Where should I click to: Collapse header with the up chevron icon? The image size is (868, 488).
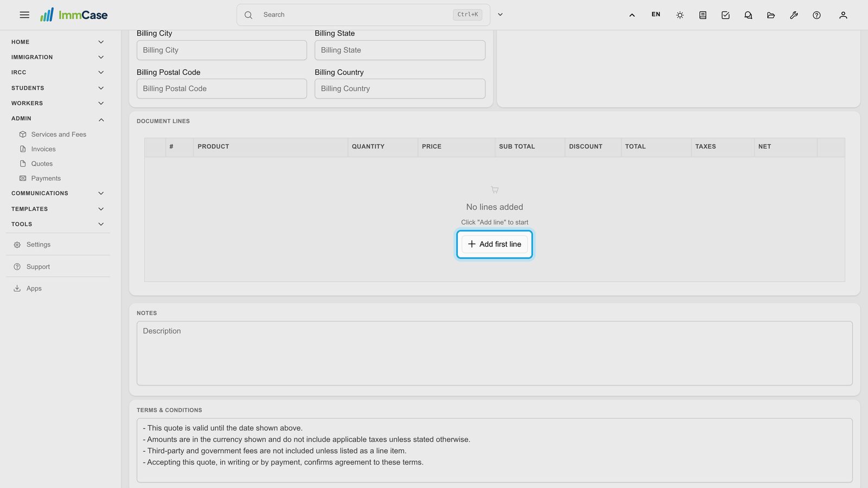coord(632,15)
